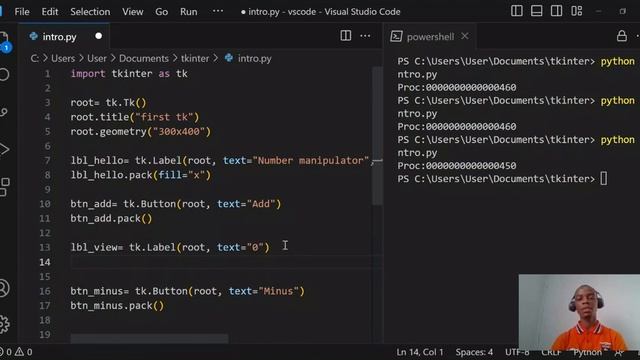This screenshot has width=640, height=360.
Task: Click the editor vertical scrollbar
Action: (378, 136)
